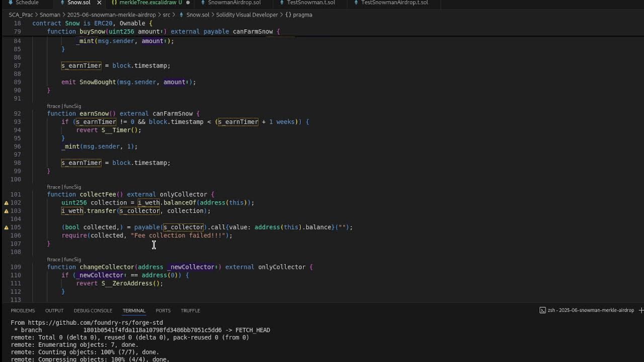Screen dimensions: 644x362
Task: Click 'onlyCollector' modifier on collectFee line
Action: (183, 195)
